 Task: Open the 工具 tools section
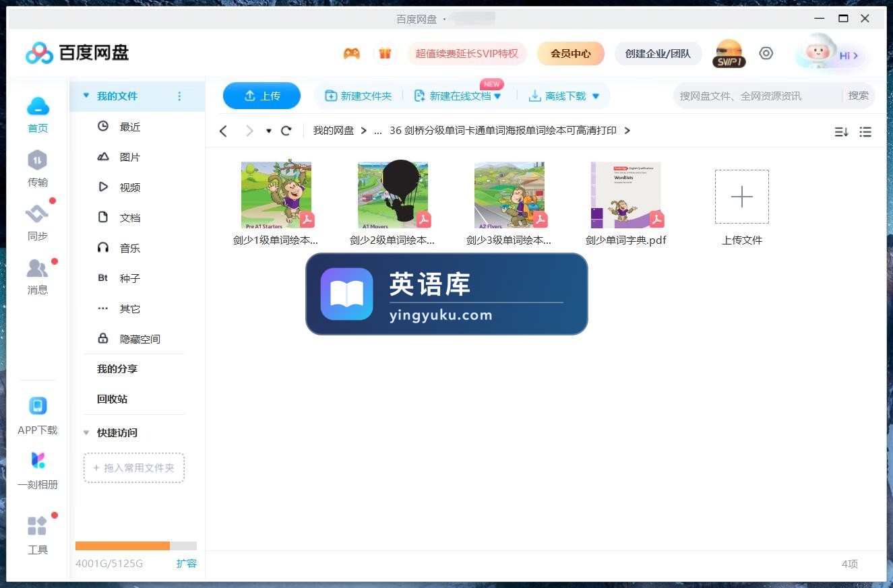(38, 535)
